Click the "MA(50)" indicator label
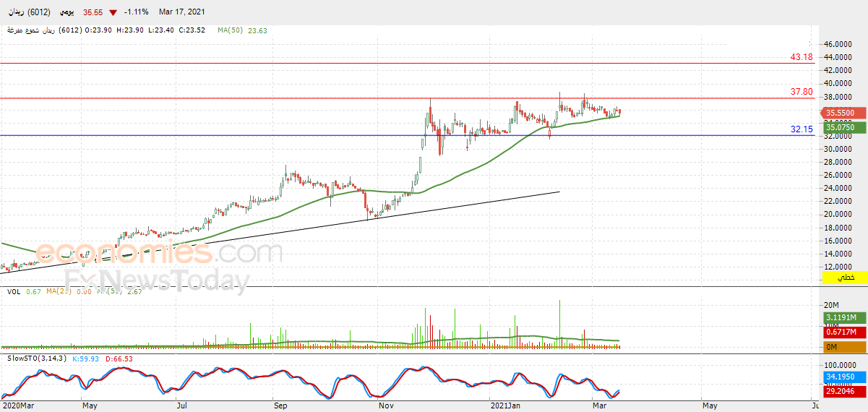 click(x=231, y=30)
